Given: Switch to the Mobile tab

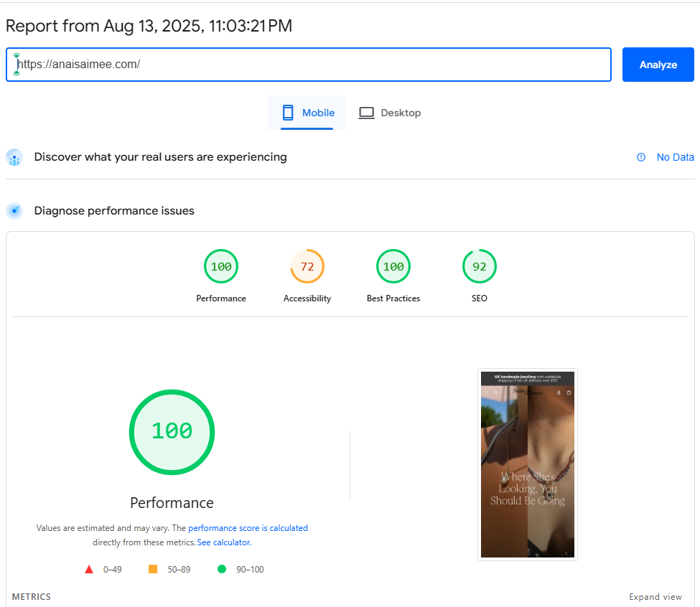Looking at the screenshot, I should pyautogui.click(x=307, y=113).
